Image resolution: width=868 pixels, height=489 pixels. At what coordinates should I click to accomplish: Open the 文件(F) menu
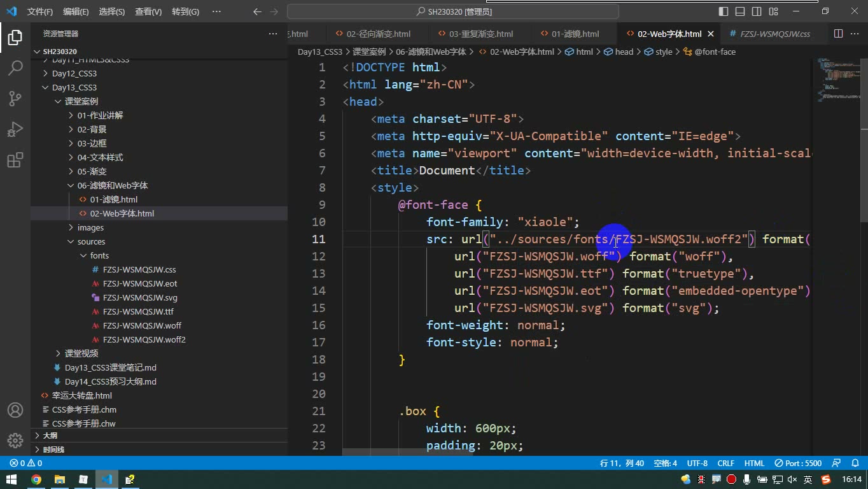[40, 11]
